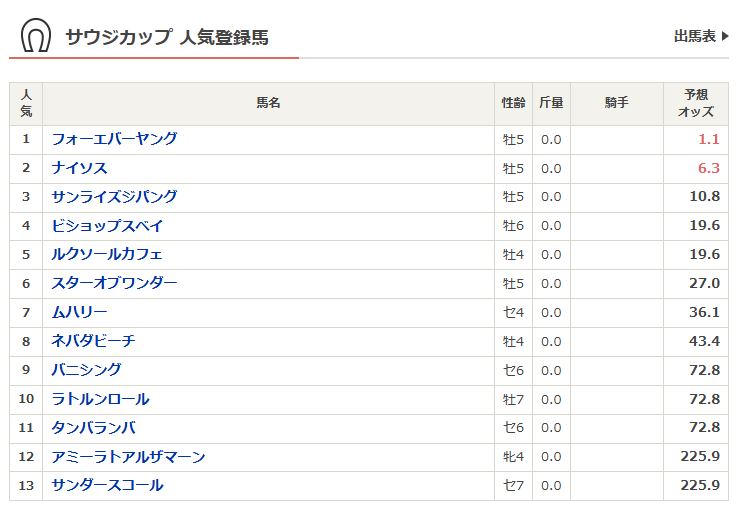739x516 pixels.
Task: View horse スターオブワンダー
Action: point(114,283)
